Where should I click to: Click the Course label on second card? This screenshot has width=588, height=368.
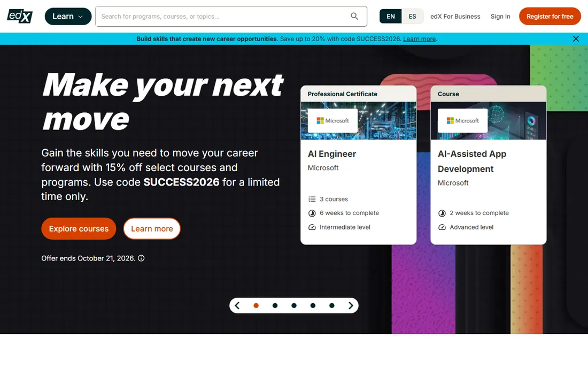(448, 94)
